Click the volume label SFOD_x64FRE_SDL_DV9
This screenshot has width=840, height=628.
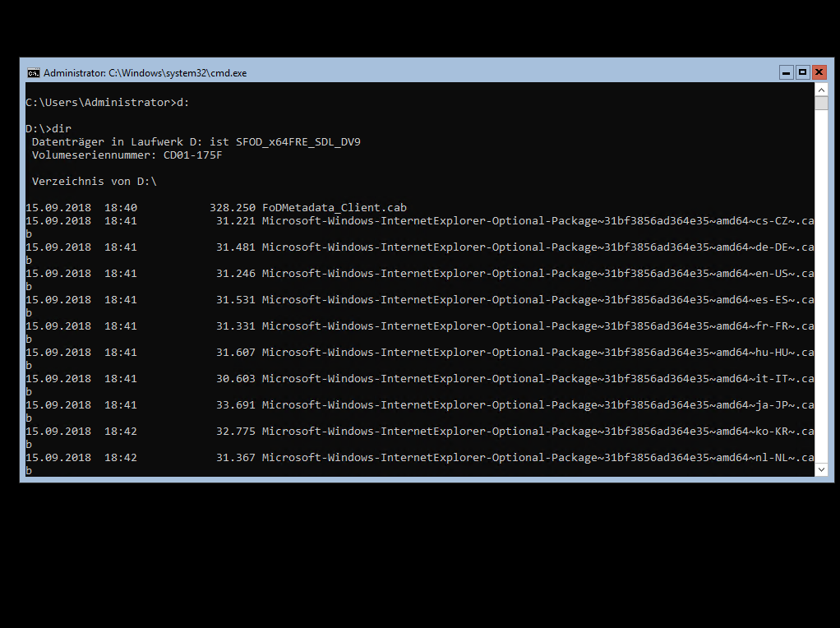[x=298, y=142]
